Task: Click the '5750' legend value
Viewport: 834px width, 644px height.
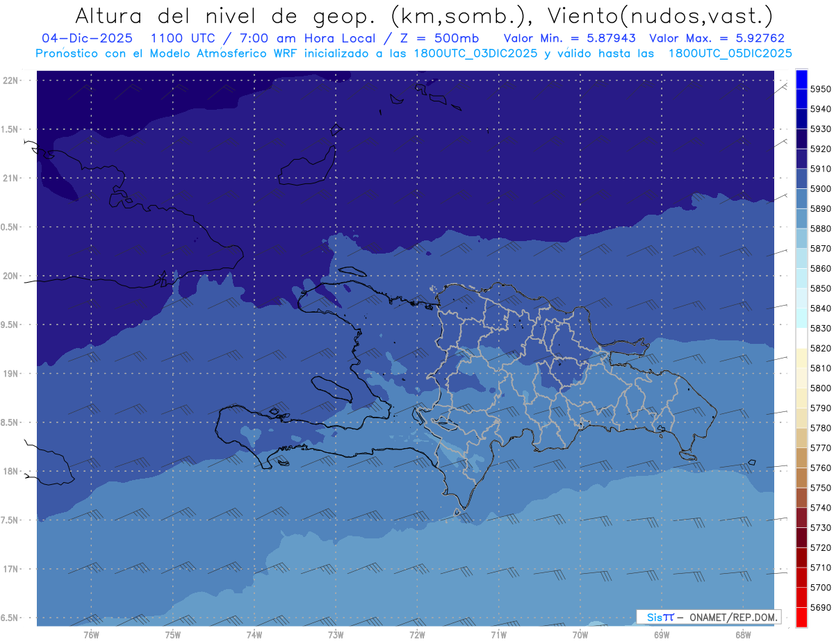Action: tap(821, 488)
